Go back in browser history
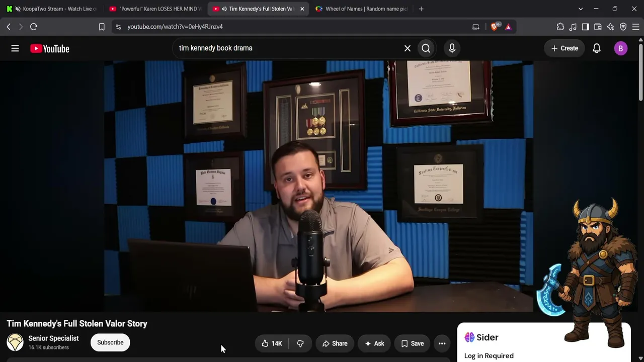Viewport: 644px width, 362px height. pyautogui.click(x=9, y=27)
